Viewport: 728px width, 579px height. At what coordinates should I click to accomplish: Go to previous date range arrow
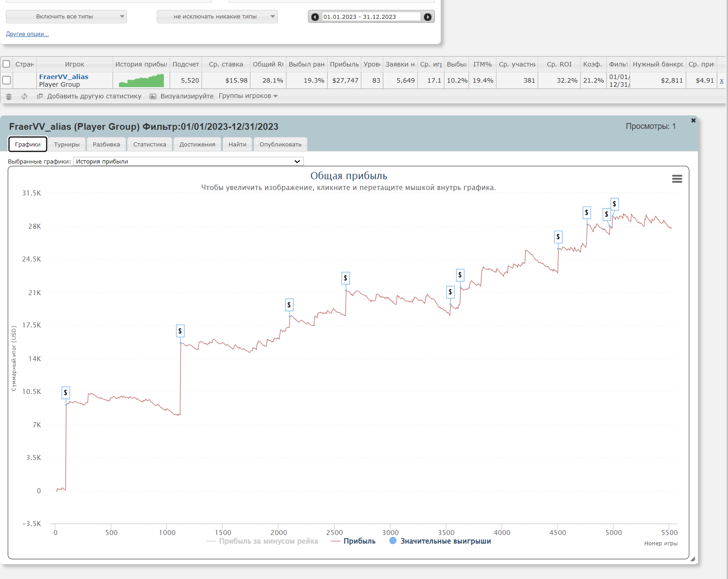pos(315,17)
